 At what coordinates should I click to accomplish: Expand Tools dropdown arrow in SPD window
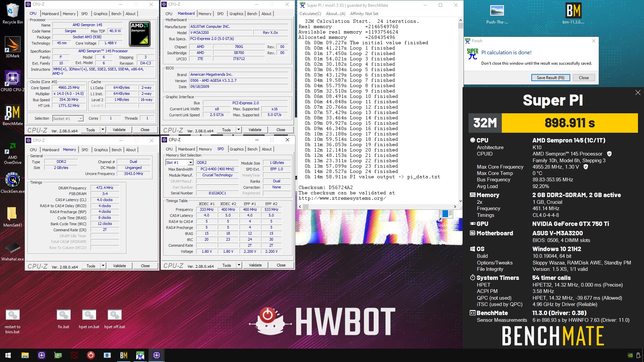coord(239,265)
